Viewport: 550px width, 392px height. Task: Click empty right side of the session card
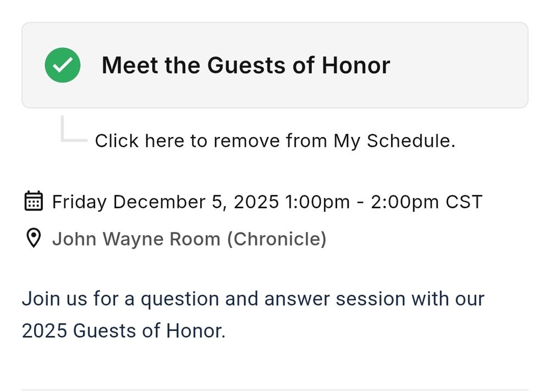(x=468, y=65)
